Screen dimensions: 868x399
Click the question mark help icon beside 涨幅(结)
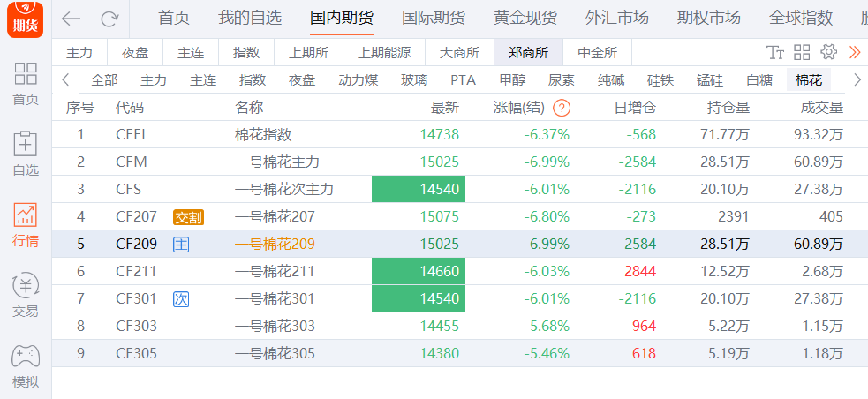(x=562, y=108)
